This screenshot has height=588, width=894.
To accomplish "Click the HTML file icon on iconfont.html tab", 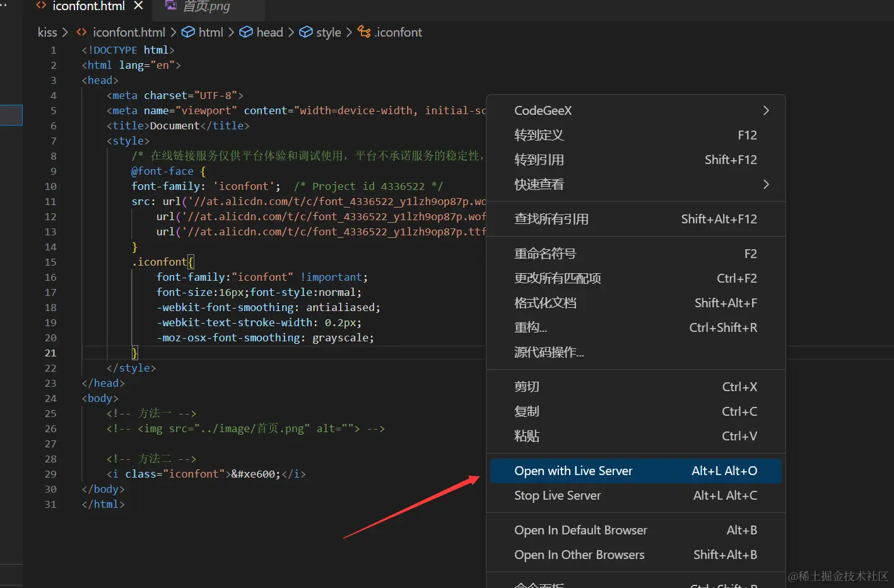I will (41, 6).
